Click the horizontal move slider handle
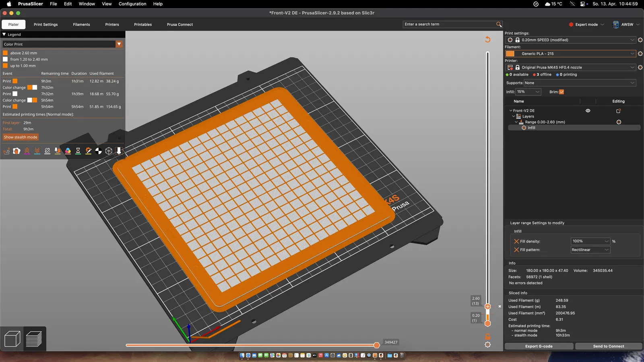This screenshot has height=362, width=644. point(376,345)
